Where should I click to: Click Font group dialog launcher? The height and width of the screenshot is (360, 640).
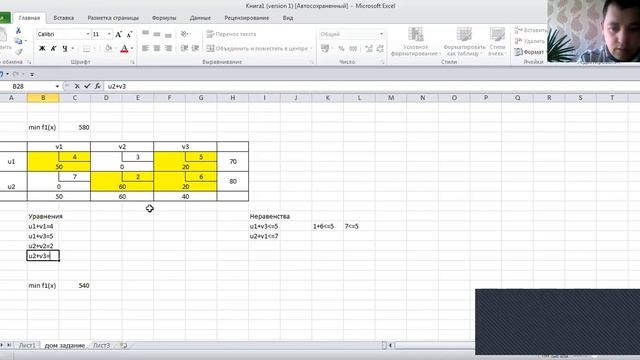click(133, 62)
